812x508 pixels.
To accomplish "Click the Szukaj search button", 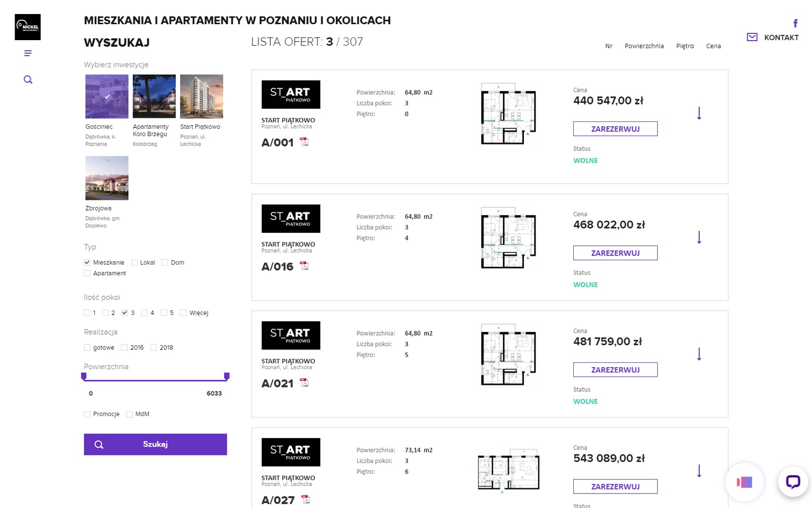I will click(155, 444).
